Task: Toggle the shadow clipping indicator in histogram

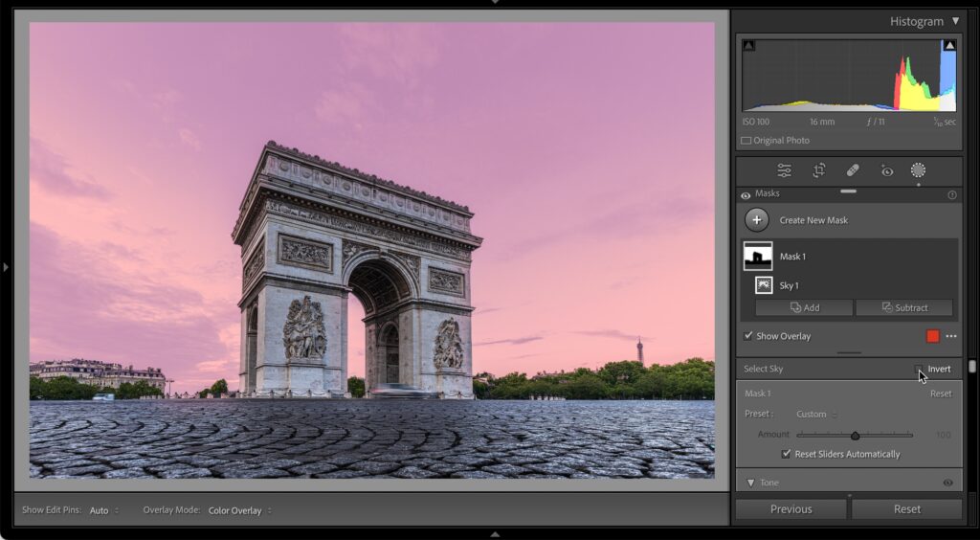Action: pyautogui.click(x=748, y=45)
